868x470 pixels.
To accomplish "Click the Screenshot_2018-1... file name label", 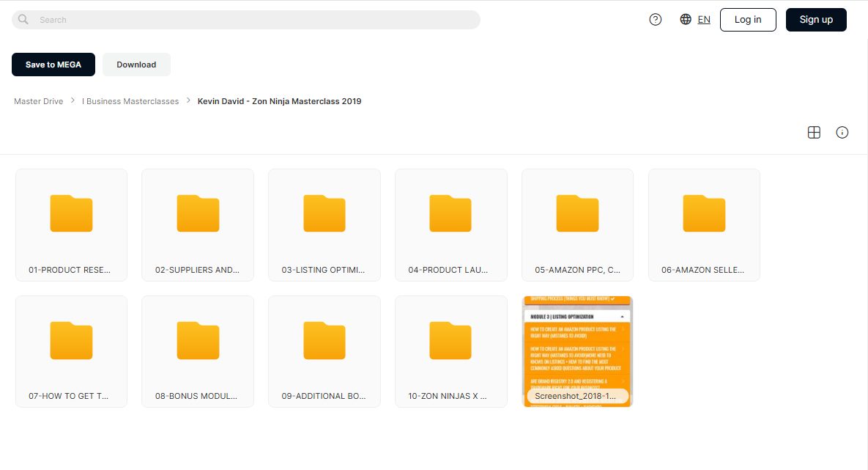I will pyautogui.click(x=575, y=396).
